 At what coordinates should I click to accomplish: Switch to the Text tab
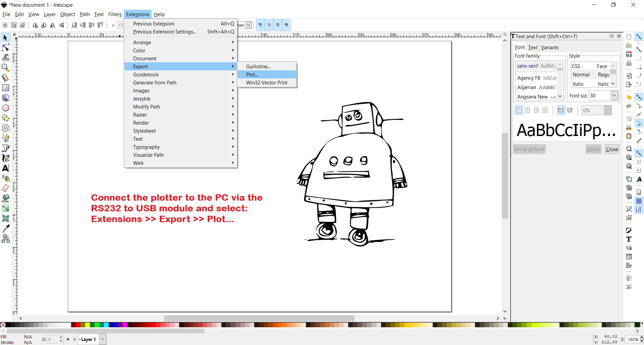pyautogui.click(x=533, y=48)
